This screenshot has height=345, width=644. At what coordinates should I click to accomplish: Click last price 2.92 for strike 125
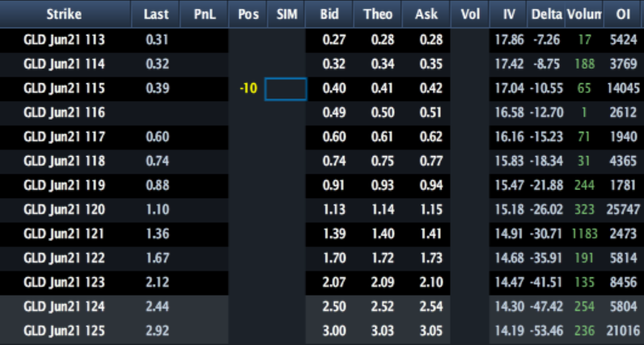[157, 330]
